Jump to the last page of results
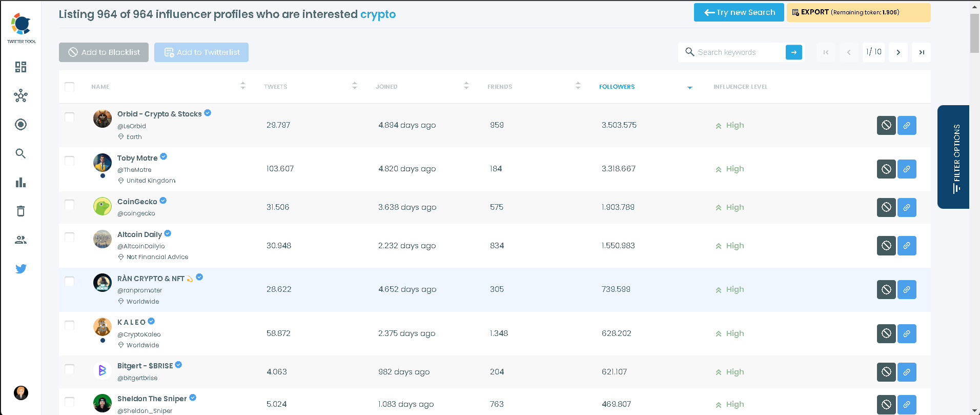Viewport: 980px width, 415px height. pyautogui.click(x=921, y=52)
